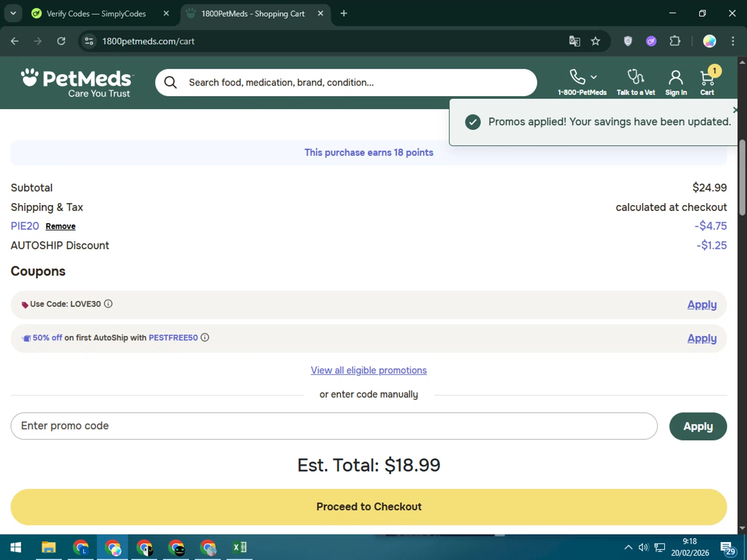Open a new browser tab

click(344, 13)
